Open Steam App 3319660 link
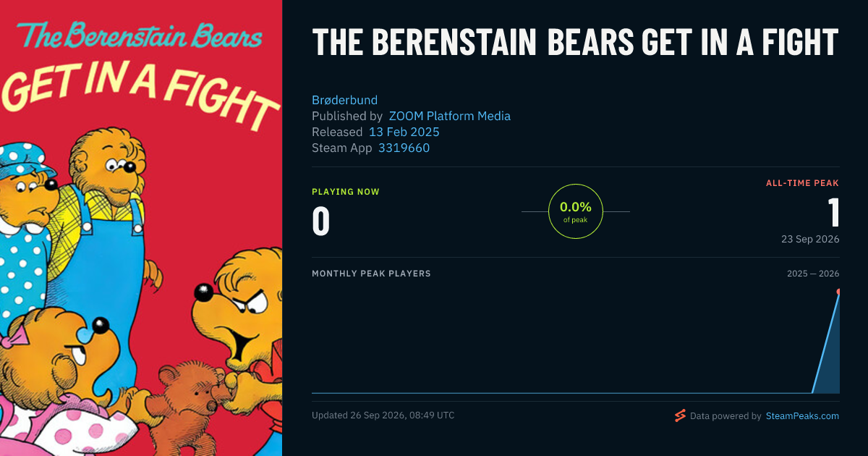Screen dimensions: 868x456 coord(404,148)
